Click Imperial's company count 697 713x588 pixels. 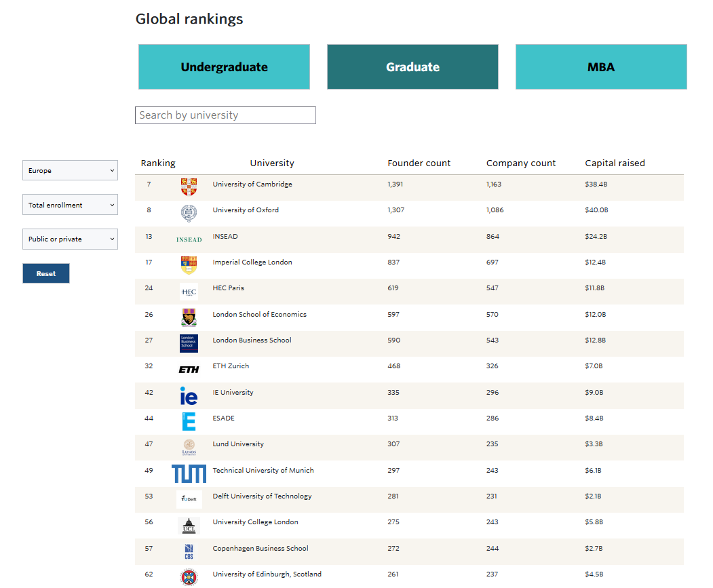[x=492, y=262]
